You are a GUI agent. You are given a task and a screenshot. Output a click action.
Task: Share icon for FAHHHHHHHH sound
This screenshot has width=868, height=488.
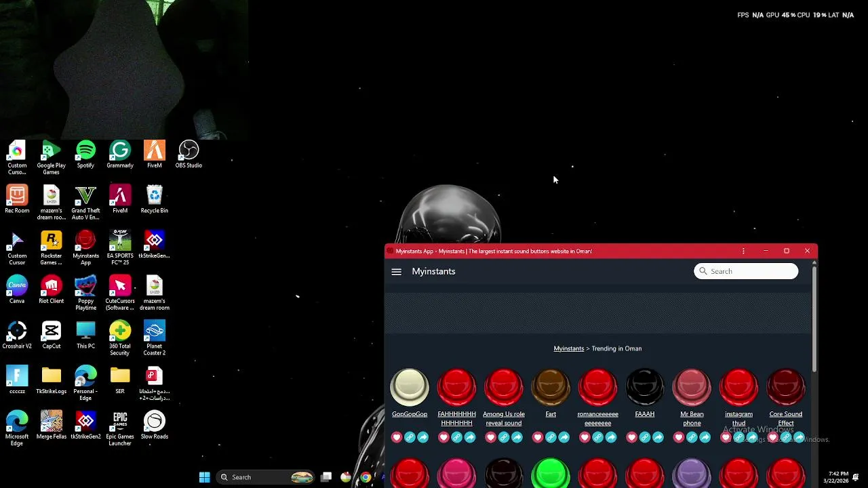pos(469,438)
